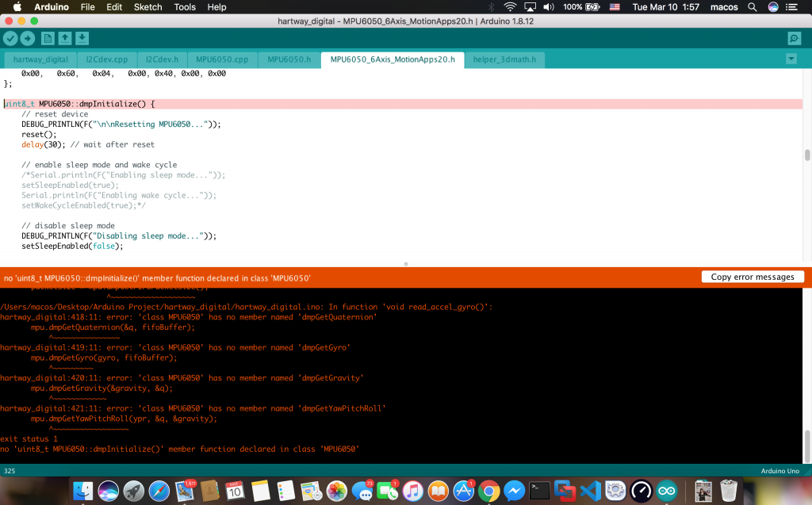Open Siri from the menu bar

pos(773,6)
